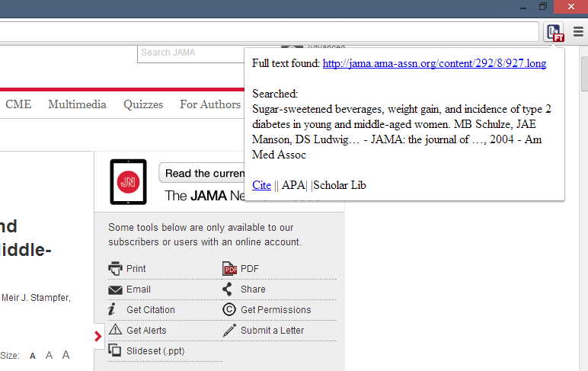Restore down the browser window

[542, 6]
